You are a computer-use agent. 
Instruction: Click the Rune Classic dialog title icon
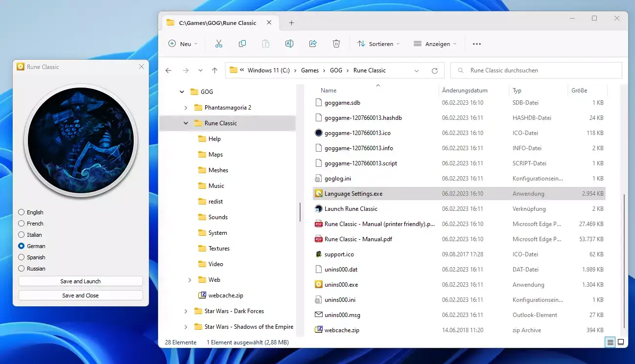(21, 67)
